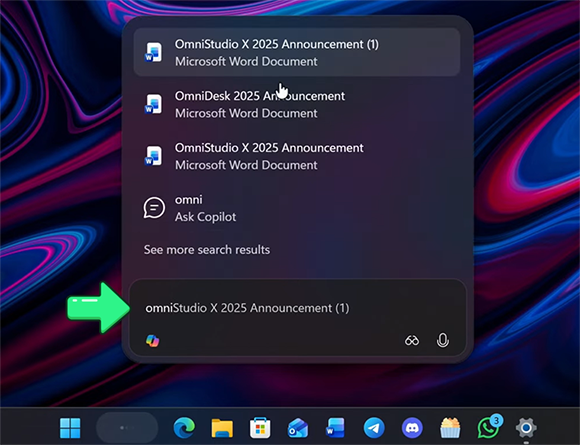
Task: Click the taskbar search pill
Action: click(x=127, y=428)
